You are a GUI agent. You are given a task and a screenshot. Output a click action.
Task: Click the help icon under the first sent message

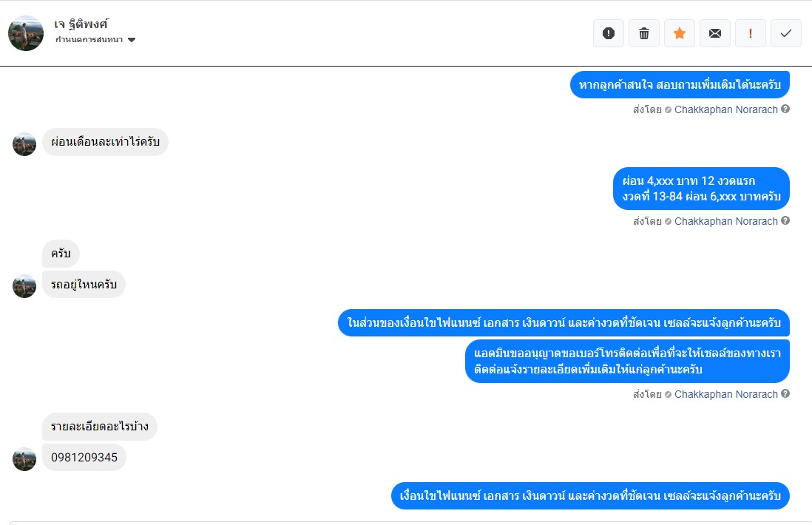pos(785,109)
